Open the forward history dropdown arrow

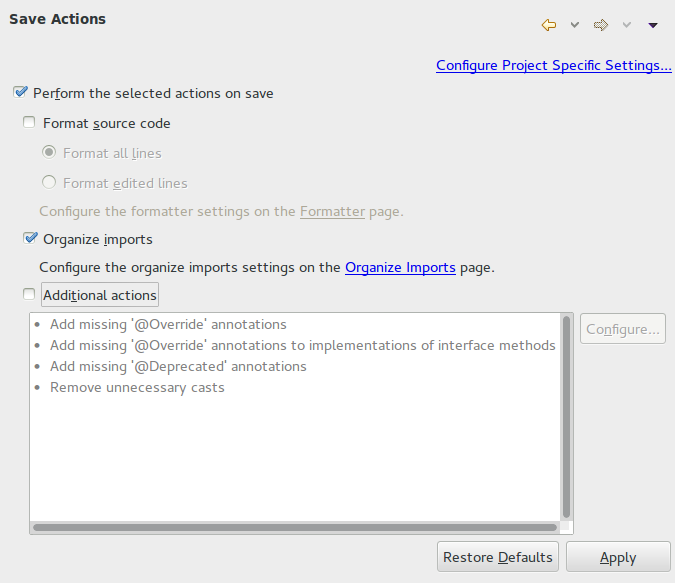coord(627,25)
